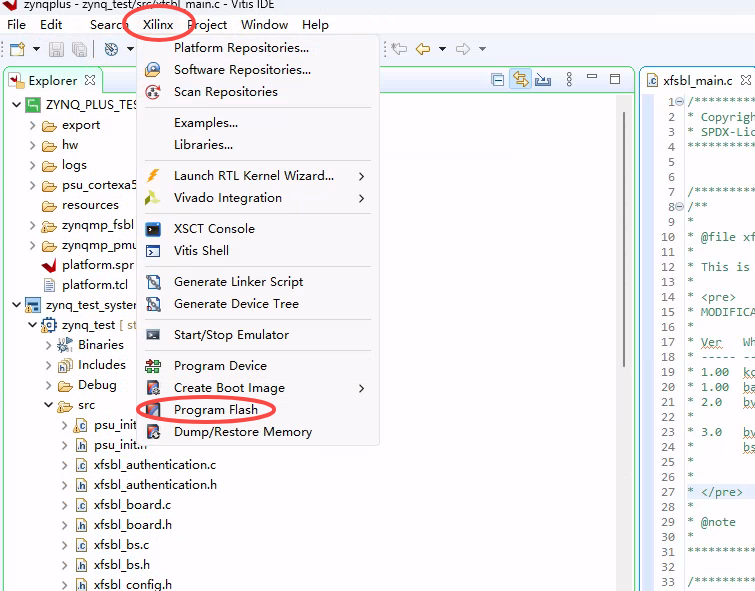Expand the Includes node
The width and height of the screenshot is (755, 591).
(48, 365)
